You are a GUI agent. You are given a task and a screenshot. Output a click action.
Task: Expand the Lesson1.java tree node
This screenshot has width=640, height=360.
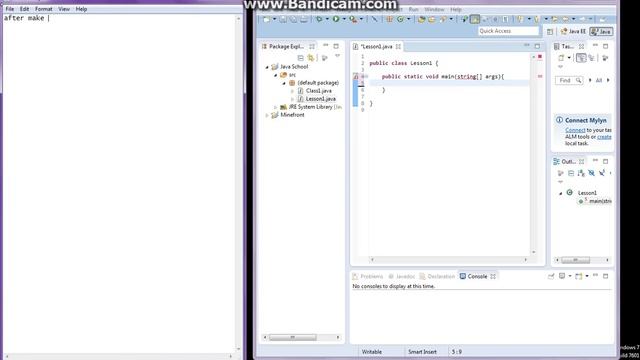tap(292, 99)
